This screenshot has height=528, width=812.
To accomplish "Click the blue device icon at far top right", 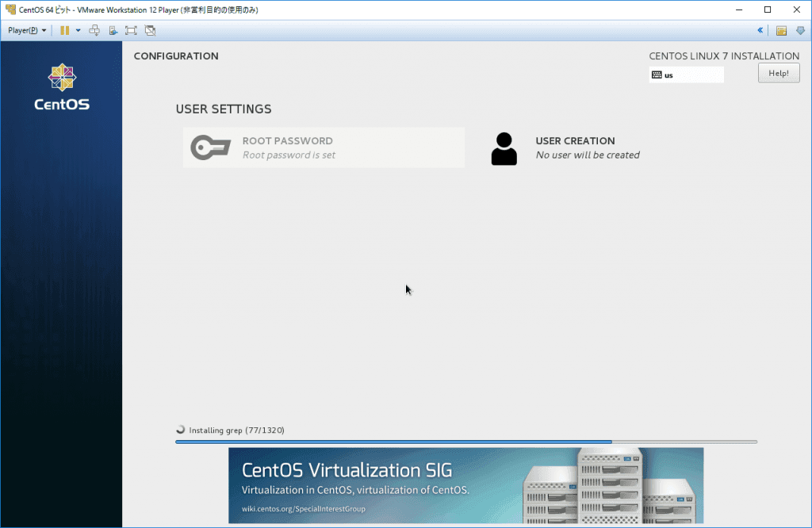I will pyautogui.click(x=800, y=30).
